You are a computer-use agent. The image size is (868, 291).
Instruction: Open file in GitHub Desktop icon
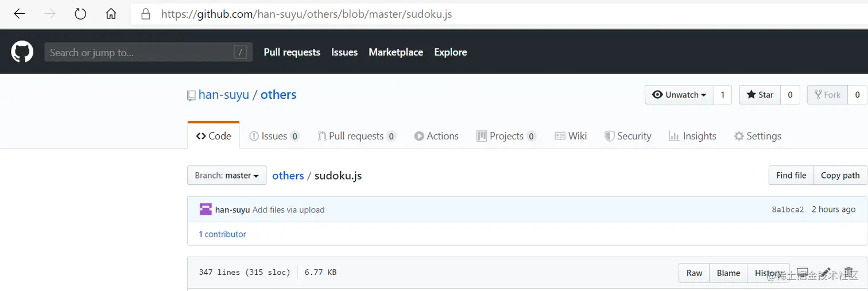tap(803, 273)
